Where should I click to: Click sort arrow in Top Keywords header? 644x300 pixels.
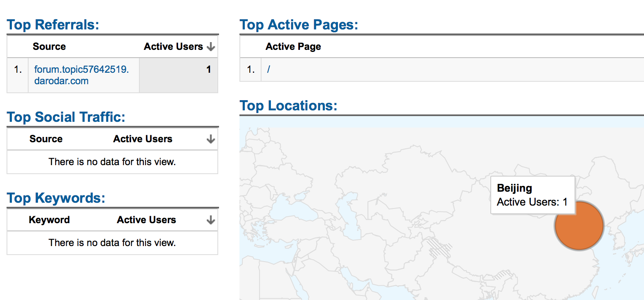coord(211,220)
